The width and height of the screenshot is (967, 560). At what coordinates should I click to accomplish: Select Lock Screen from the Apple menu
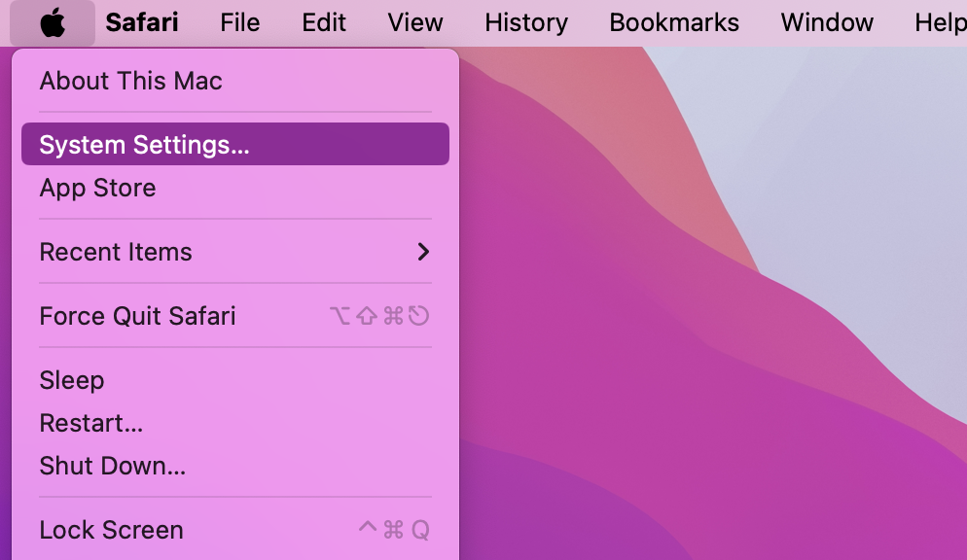pos(235,530)
